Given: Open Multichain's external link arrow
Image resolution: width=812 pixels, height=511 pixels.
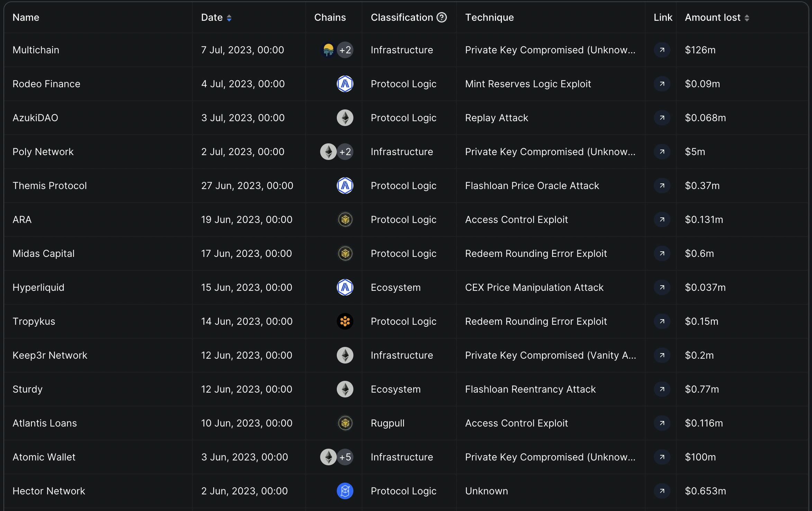Looking at the screenshot, I should [x=662, y=50].
